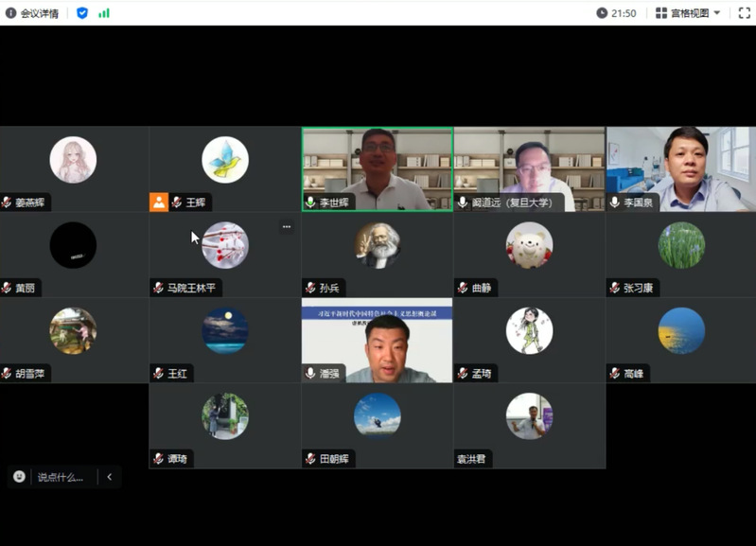Screen dimensions: 756x546
Task: Toggle microphone icon for 潘强
Action: coord(310,374)
